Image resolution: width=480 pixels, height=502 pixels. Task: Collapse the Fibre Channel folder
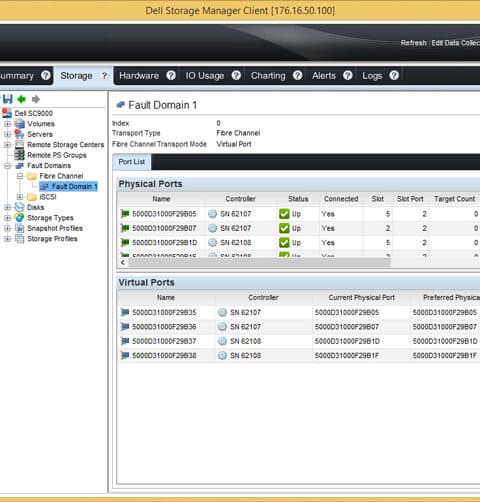(20, 176)
